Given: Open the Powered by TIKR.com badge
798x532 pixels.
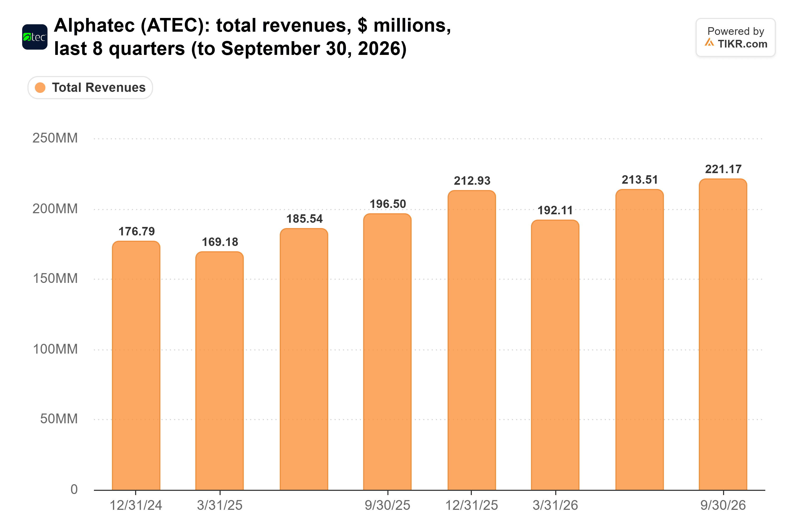Looking at the screenshot, I should [x=735, y=37].
